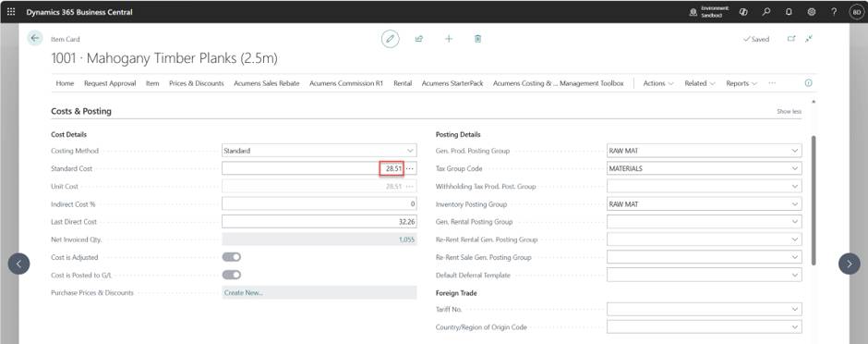Open Acumens StarterPack menu
The height and width of the screenshot is (344, 868).
pos(452,83)
